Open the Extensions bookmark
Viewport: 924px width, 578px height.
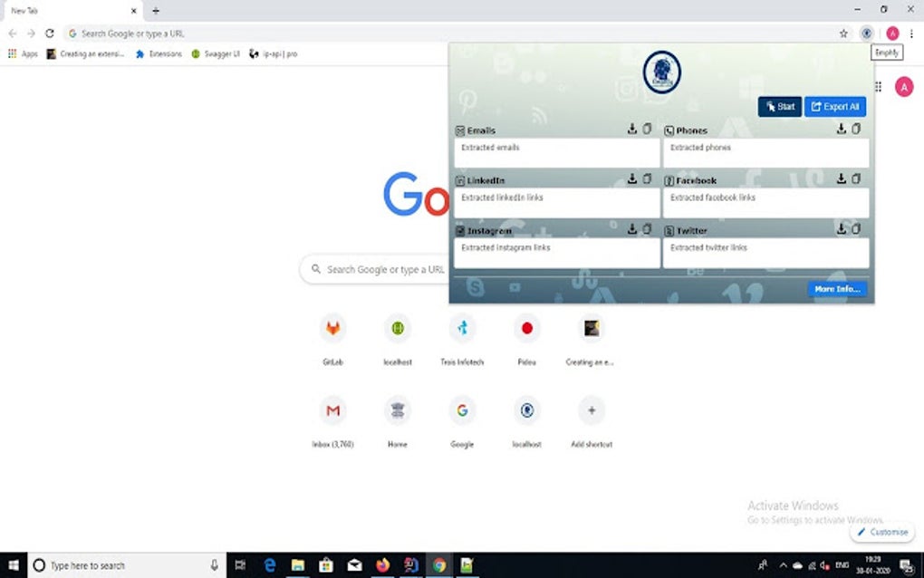point(159,53)
